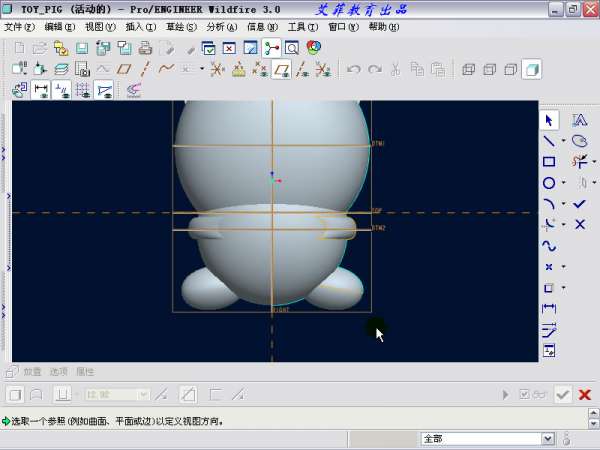Click the save file icon
600x450 pixels.
point(83,48)
